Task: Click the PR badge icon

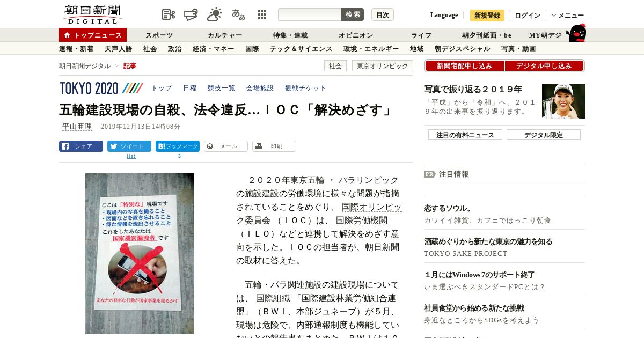Action: click(429, 174)
